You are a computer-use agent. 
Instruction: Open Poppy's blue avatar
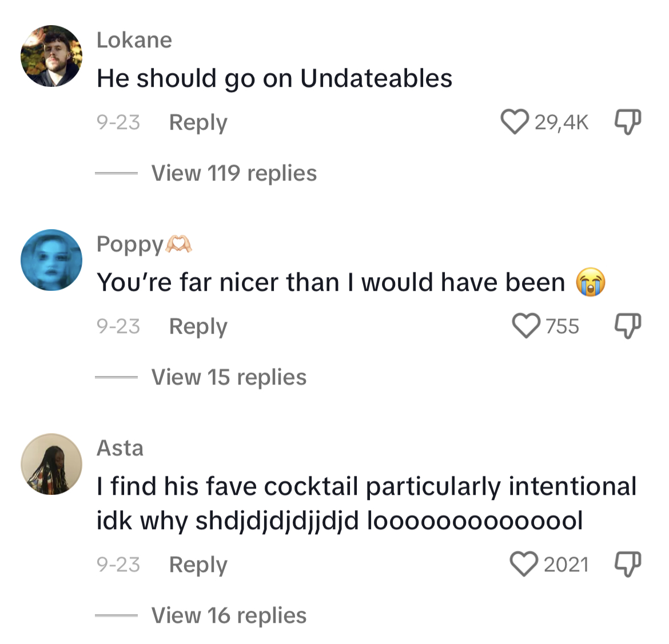51,260
